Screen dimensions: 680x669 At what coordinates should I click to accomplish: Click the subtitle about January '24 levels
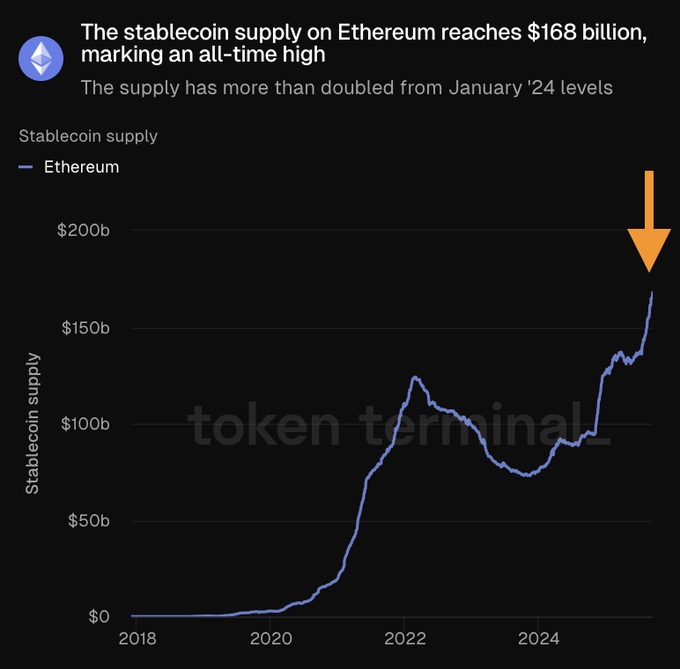tap(347, 88)
